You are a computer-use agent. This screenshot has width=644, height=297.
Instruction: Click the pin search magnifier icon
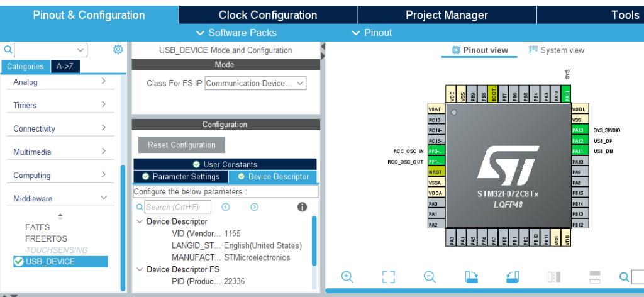(x=624, y=277)
